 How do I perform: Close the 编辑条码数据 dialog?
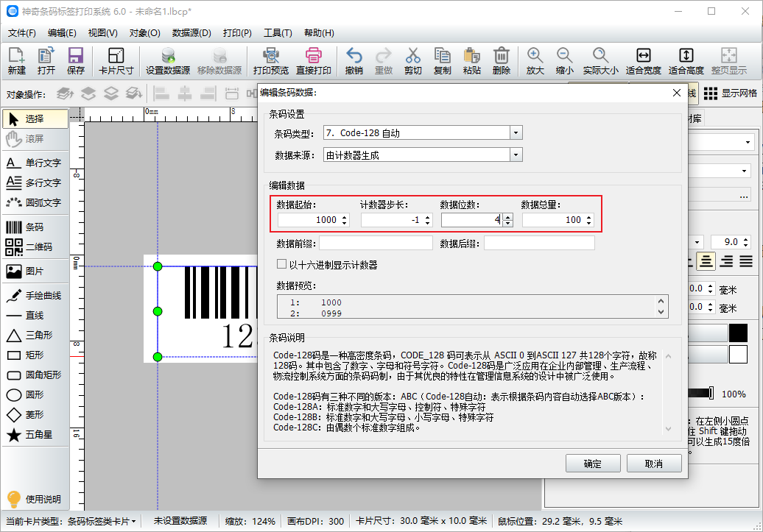[676, 93]
